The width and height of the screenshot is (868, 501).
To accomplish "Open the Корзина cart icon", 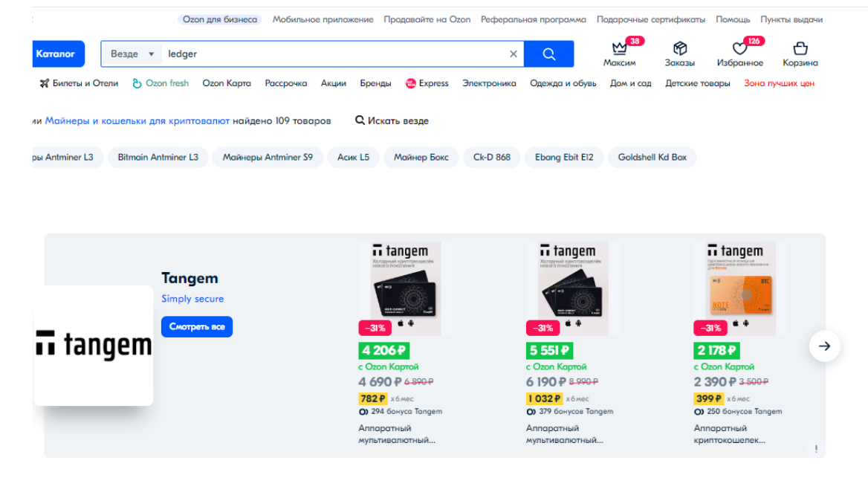I will pos(800,49).
